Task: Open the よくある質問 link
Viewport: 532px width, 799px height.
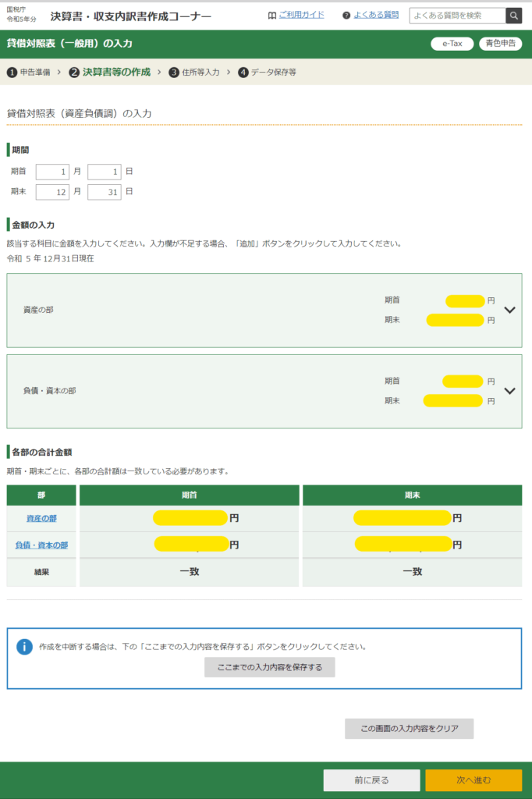Action: tap(375, 15)
